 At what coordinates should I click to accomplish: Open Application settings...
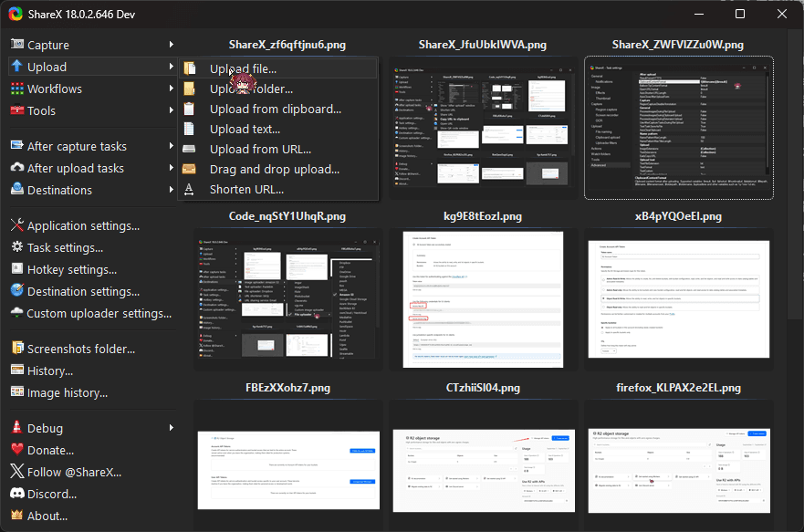click(83, 225)
